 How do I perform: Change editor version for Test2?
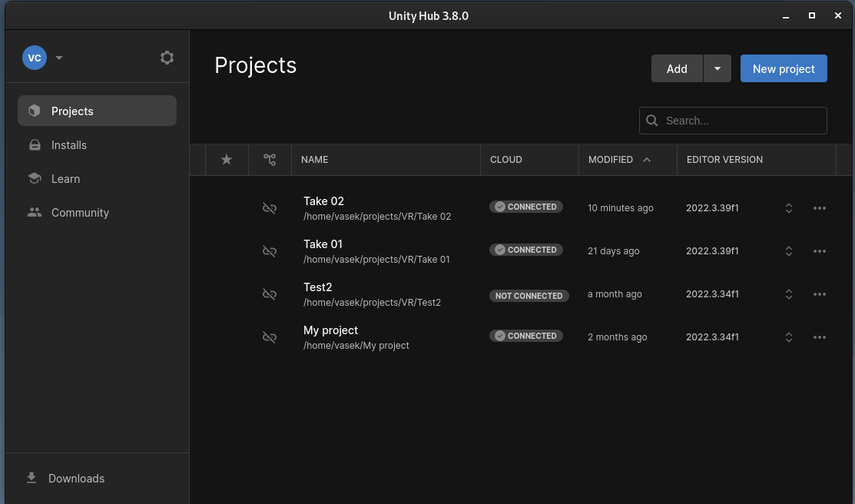pos(788,294)
